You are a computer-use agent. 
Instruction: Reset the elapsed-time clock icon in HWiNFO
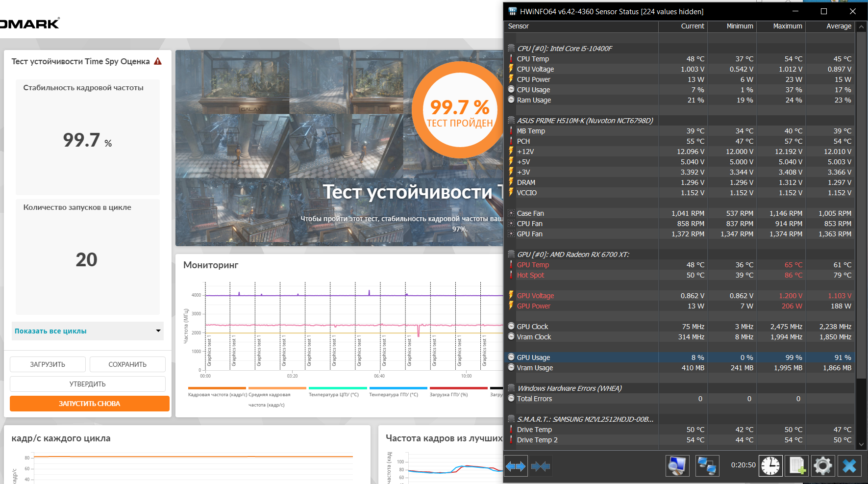pyautogui.click(x=770, y=466)
